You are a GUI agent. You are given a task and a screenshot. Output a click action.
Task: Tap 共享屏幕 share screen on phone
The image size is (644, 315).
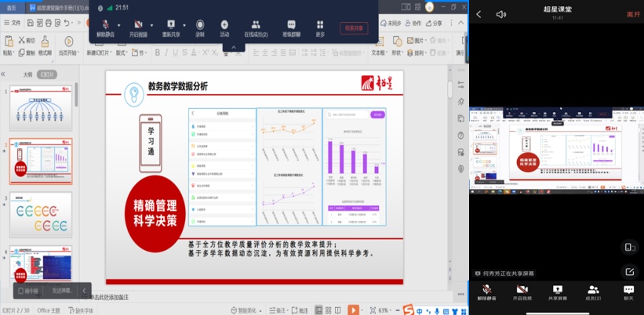coord(557,292)
